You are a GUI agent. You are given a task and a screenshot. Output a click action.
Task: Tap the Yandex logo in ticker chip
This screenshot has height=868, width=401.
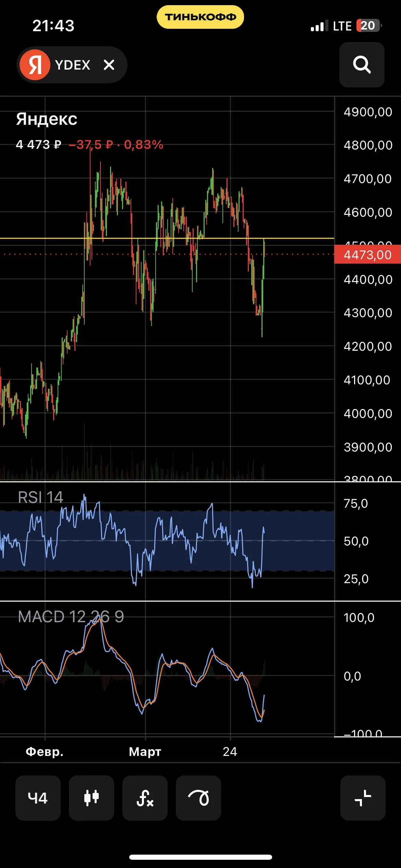[35, 65]
